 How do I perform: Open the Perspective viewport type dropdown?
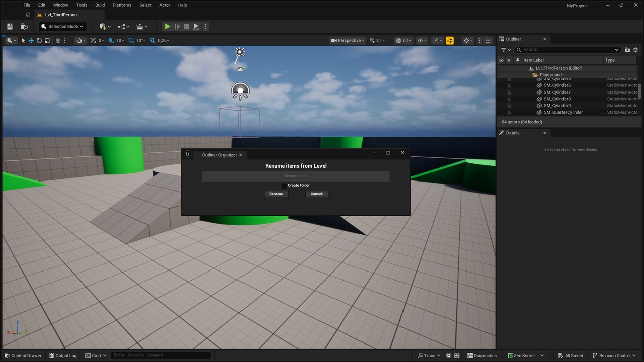point(348,40)
